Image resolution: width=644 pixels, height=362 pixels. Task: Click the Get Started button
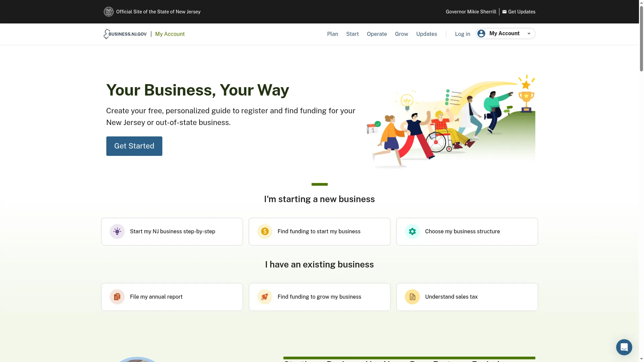[134, 146]
